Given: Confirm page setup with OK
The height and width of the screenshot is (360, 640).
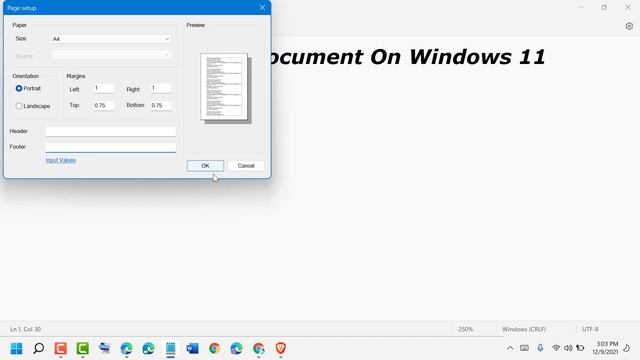Looking at the screenshot, I should (x=205, y=166).
